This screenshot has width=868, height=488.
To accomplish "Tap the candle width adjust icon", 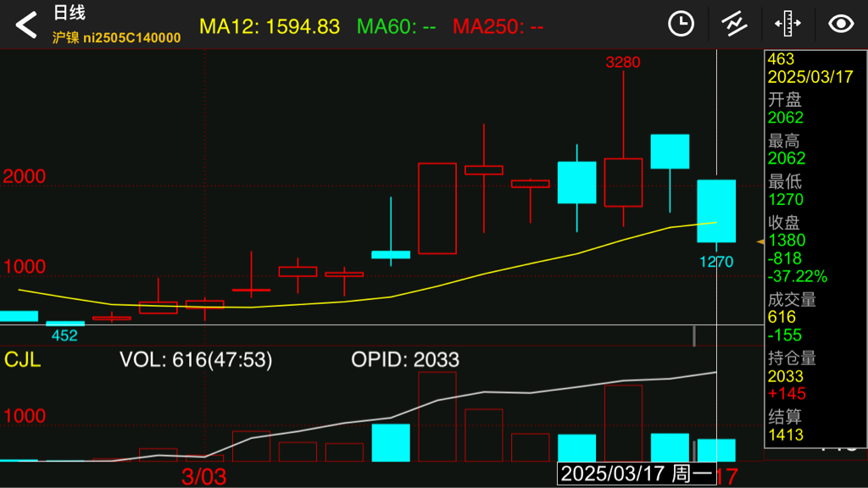I will coord(787,24).
